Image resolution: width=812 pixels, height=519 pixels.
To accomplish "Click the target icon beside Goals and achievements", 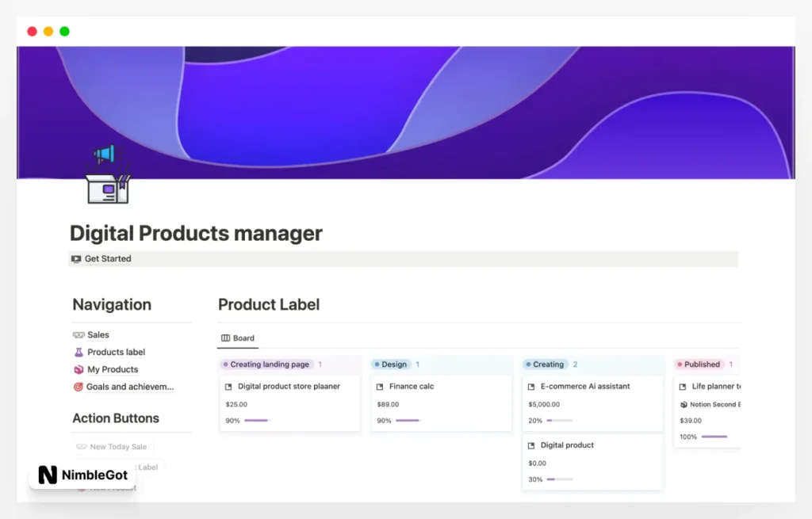I will coord(79,387).
